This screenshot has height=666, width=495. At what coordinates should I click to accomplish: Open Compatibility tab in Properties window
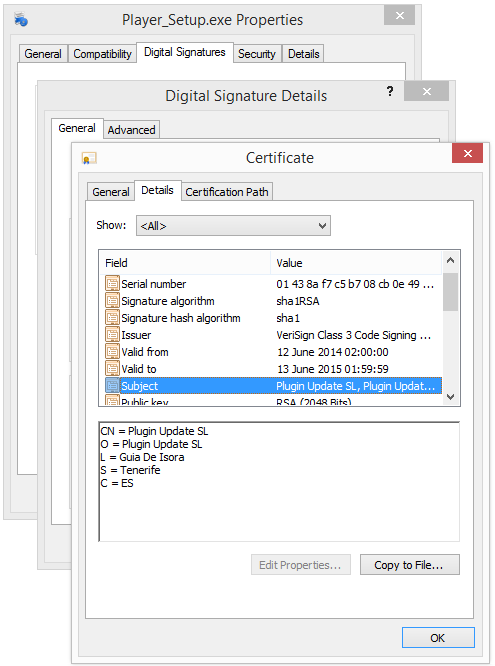102,54
